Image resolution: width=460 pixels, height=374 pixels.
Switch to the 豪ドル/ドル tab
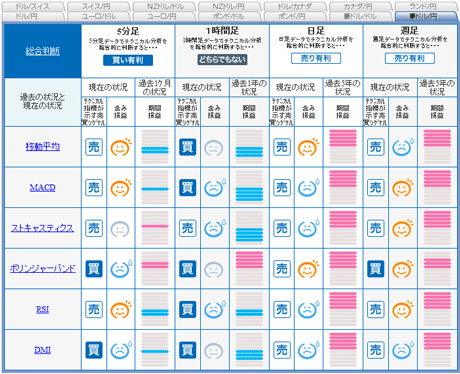pyautogui.click(x=361, y=16)
